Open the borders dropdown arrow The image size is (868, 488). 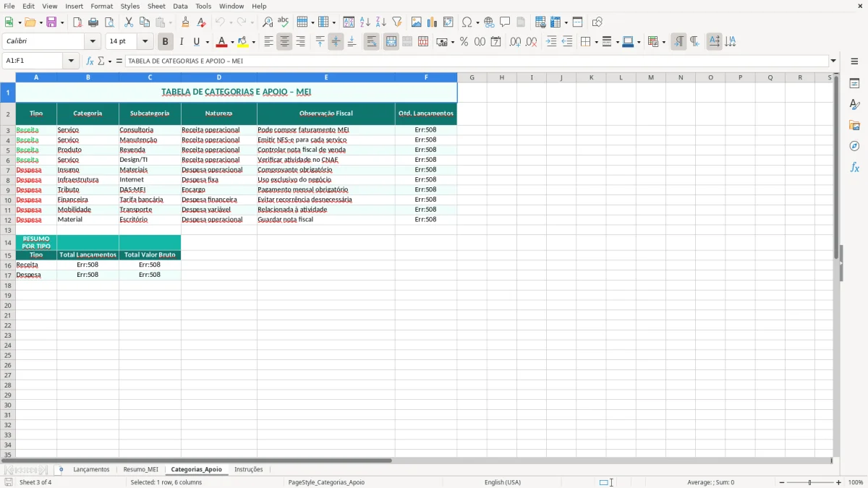(596, 42)
